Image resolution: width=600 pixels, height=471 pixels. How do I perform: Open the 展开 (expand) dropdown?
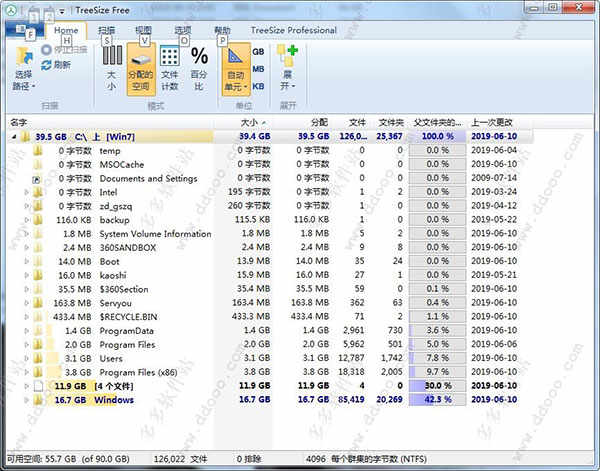click(287, 68)
